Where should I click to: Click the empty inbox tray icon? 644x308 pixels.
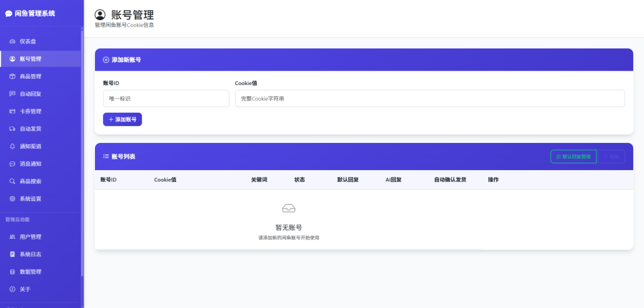tap(289, 208)
